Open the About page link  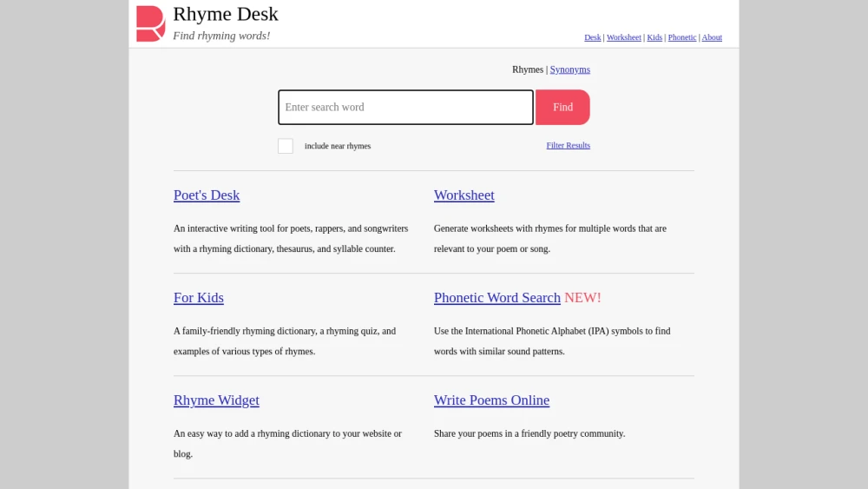pos(712,37)
